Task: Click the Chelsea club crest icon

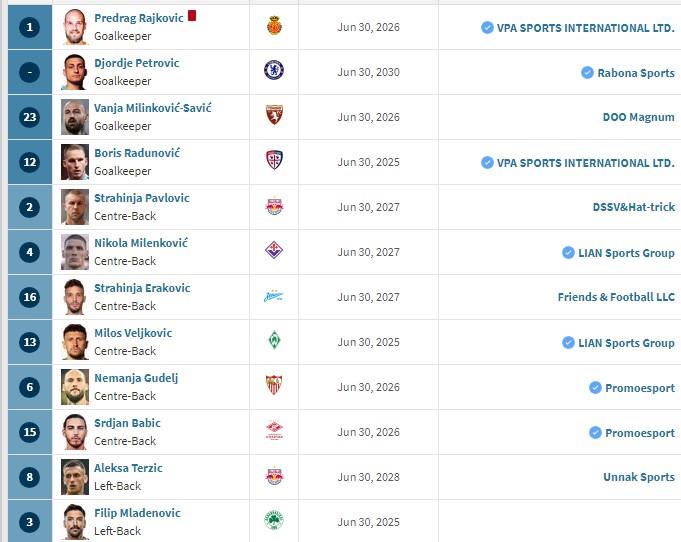Action: [274, 71]
